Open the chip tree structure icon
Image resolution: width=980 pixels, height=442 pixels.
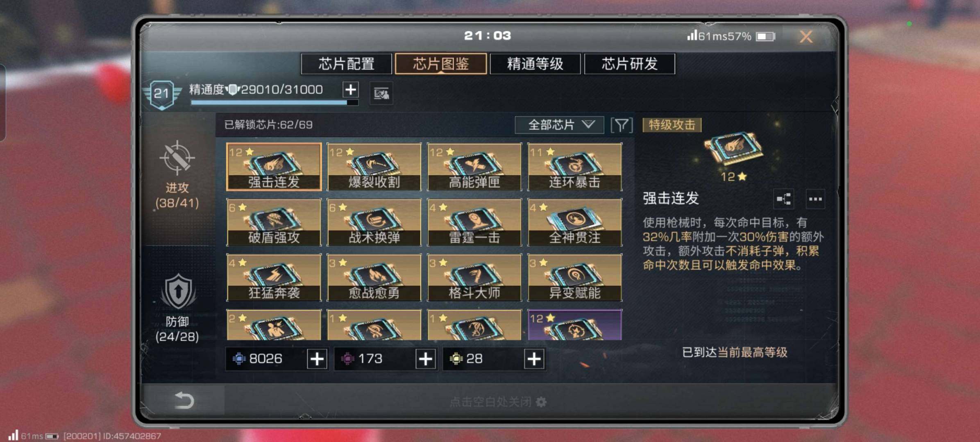(x=783, y=199)
